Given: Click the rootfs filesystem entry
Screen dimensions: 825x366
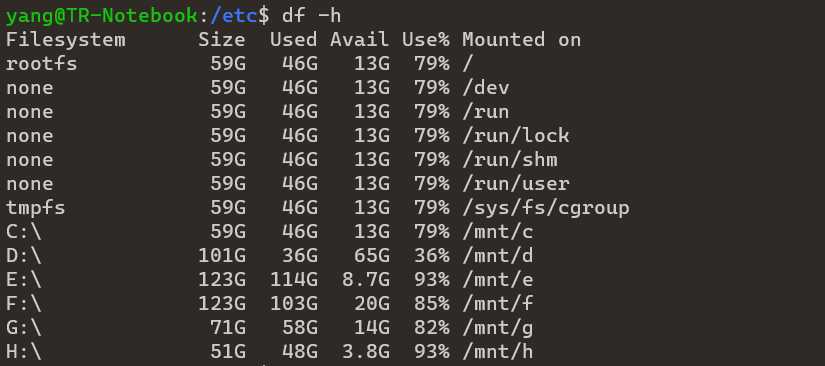Looking at the screenshot, I should pyautogui.click(x=42, y=64).
